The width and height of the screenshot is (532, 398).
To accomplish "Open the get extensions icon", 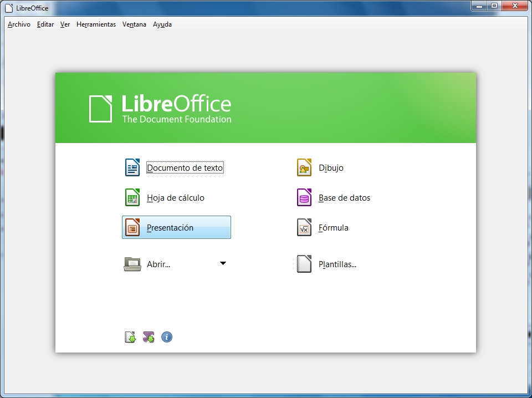I will (148, 336).
